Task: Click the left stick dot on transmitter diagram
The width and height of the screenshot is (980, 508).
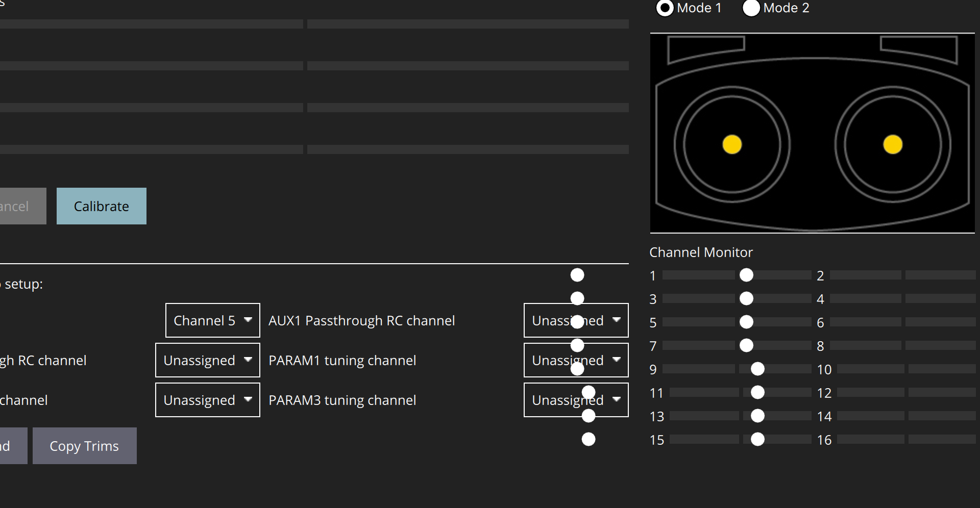Action: click(x=732, y=145)
